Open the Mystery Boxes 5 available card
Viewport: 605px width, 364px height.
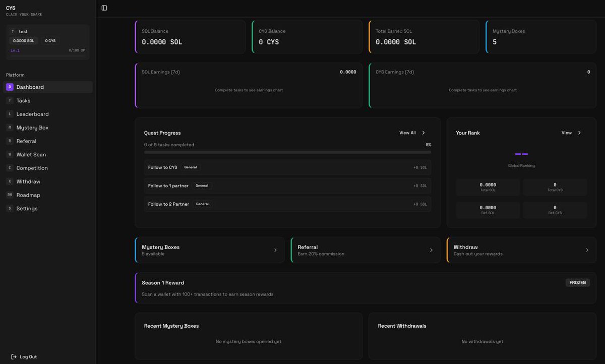click(x=209, y=250)
